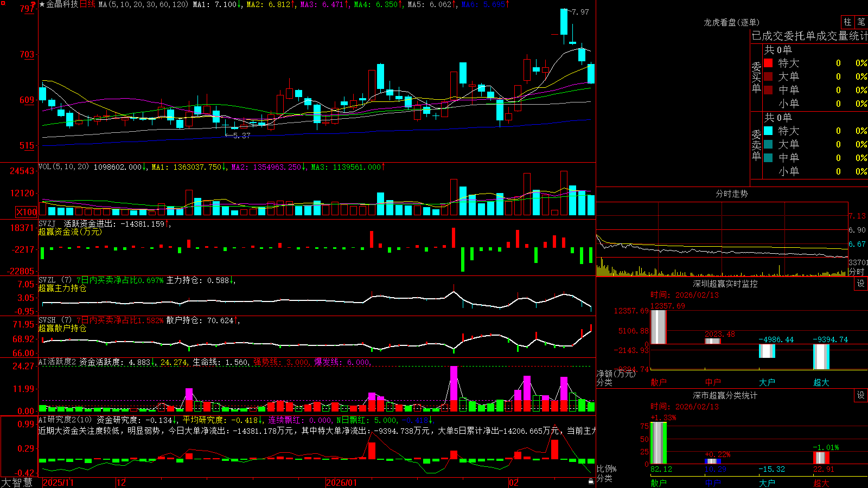
Task: Click the 柱 (bar) view button
Action: pyautogui.click(x=847, y=22)
